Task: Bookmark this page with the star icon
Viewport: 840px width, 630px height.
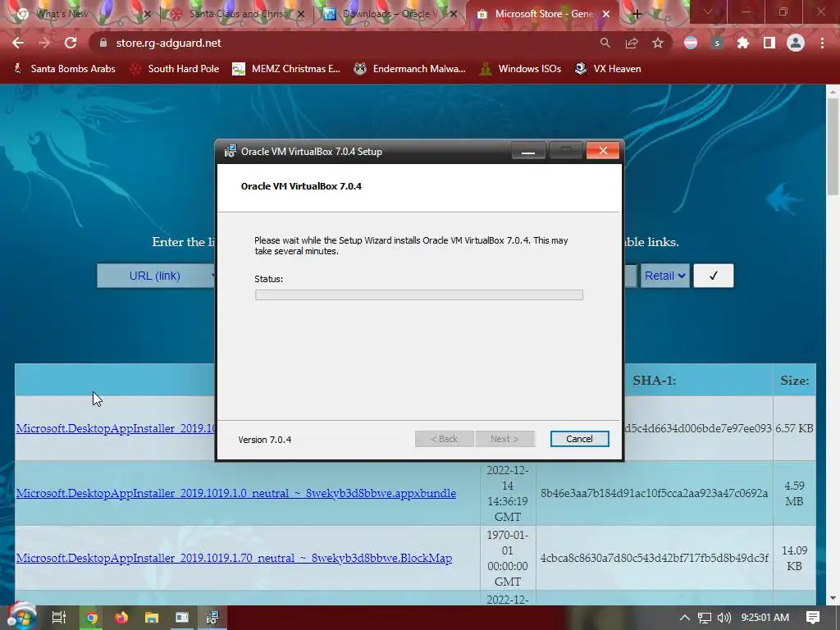Action: coord(658,43)
